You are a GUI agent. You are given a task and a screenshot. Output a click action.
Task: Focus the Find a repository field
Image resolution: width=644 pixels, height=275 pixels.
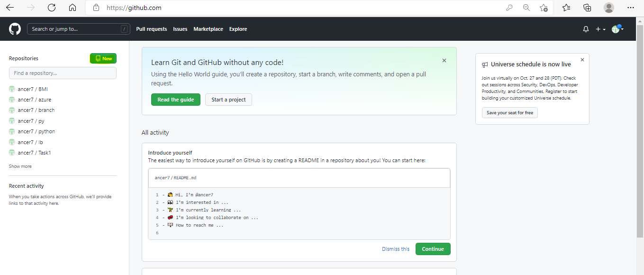tap(63, 73)
